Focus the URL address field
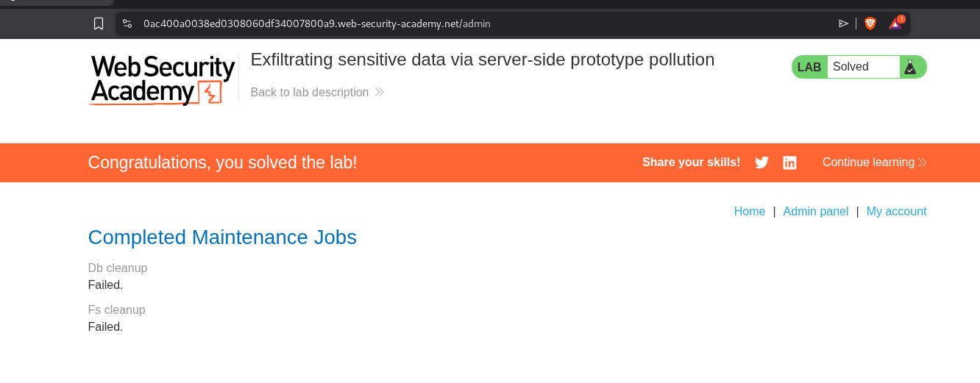The height and width of the screenshot is (383, 980). (x=441, y=24)
